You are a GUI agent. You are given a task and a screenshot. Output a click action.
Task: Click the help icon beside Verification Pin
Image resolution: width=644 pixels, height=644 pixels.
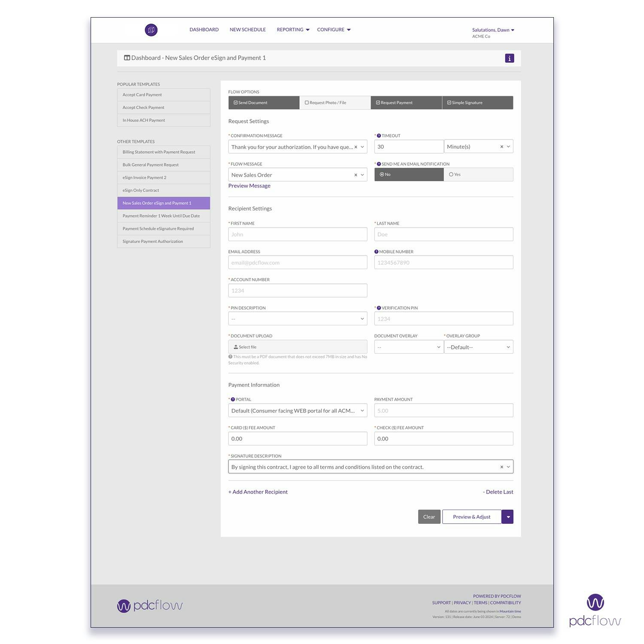(x=378, y=307)
